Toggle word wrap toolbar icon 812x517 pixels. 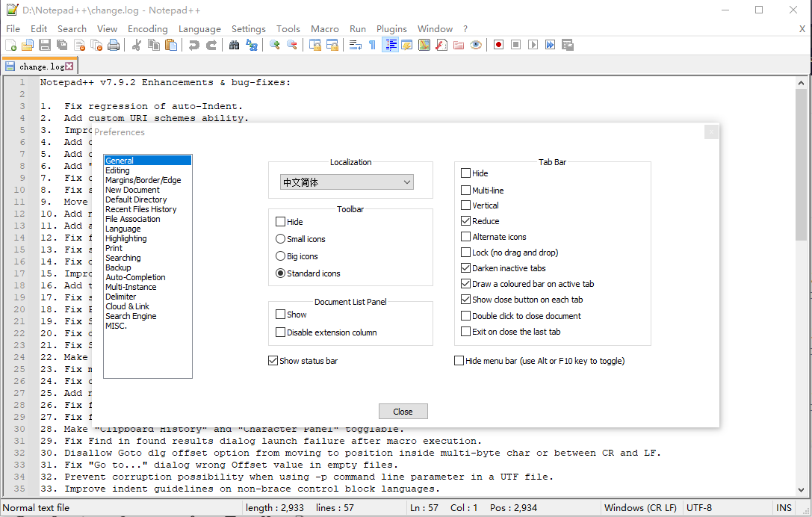pos(356,45)
